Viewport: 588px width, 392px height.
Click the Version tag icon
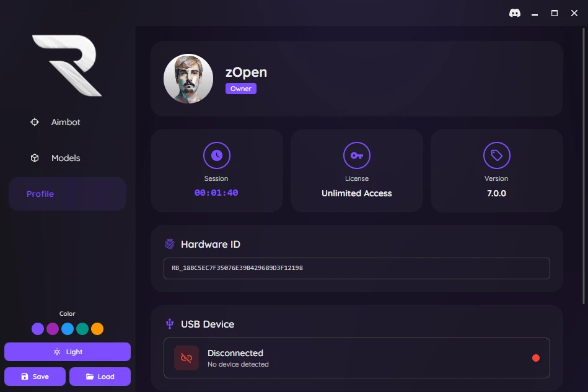coord(496,155)
